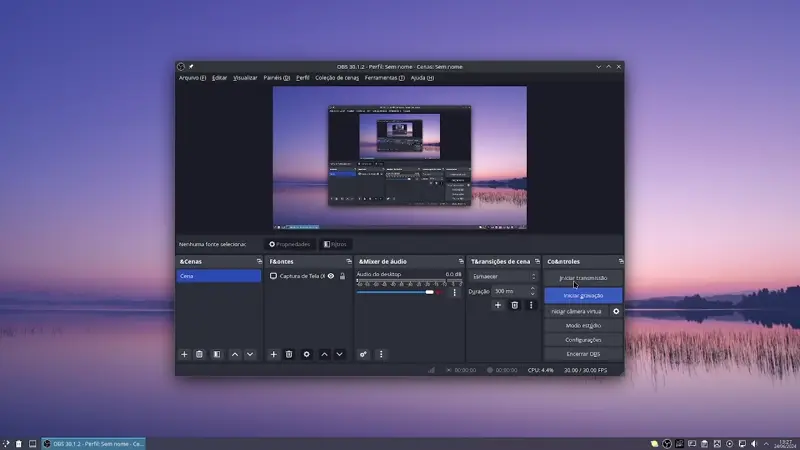Open advanced audio properties gears icon
Image resolution: width=800 pixels, height=450 pixels.
pyautogui.click(x=363, y=354)
